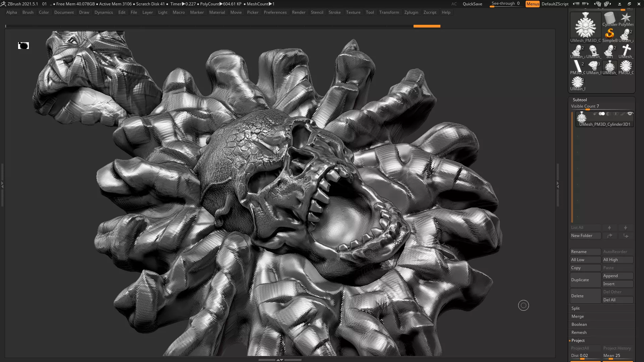Select the PolyMesh star tool
Viewport: 644px width, 362px height.
pyautogui.click(x=626, y=19)
